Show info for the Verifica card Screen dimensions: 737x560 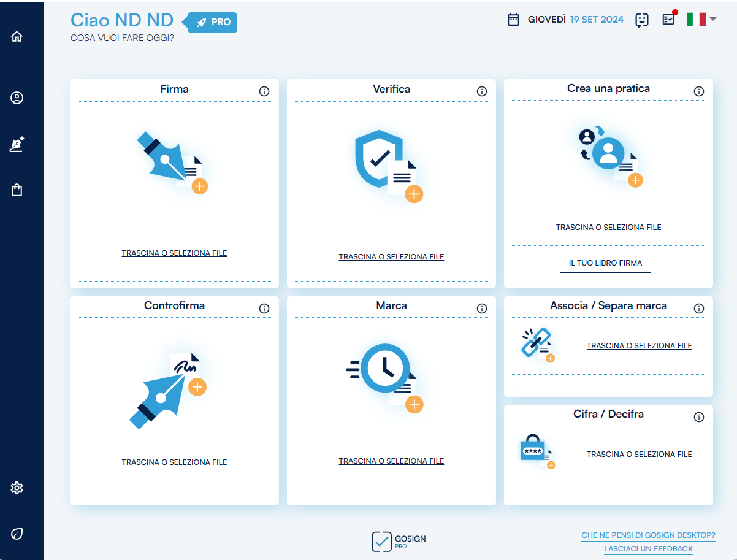pos(481,91)
